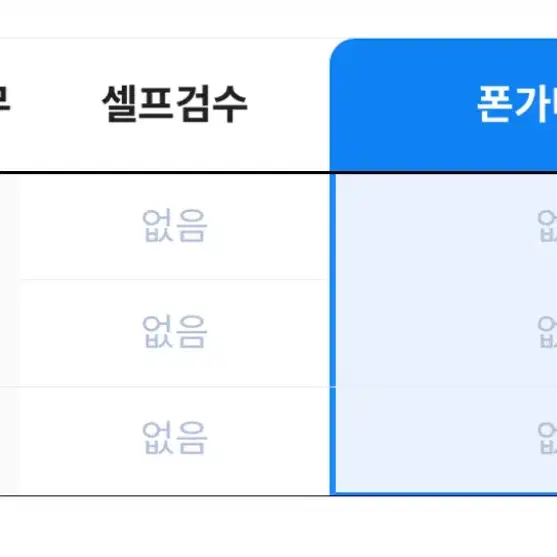Select second-row 없음 under 셀프검수
This screenshot has width=557, height=557.
[x=174, y=331]
